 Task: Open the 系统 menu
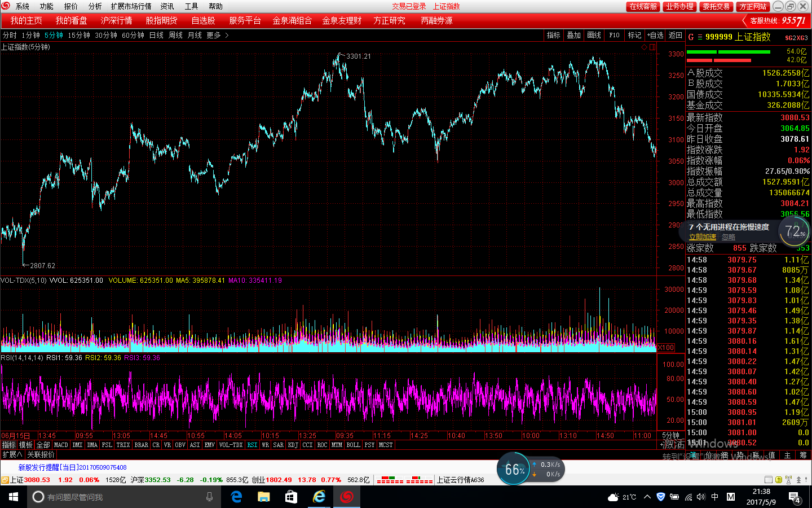[23, 6]
